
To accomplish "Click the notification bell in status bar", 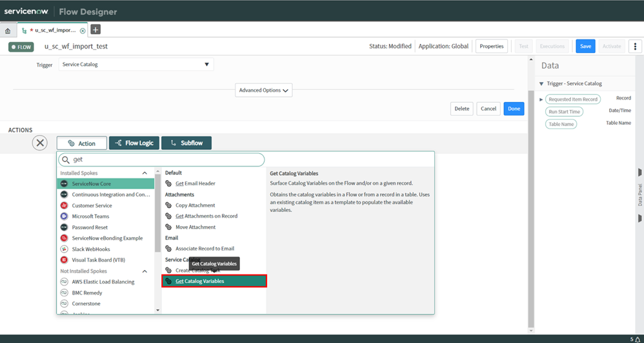I will click(x=638, y=339).
